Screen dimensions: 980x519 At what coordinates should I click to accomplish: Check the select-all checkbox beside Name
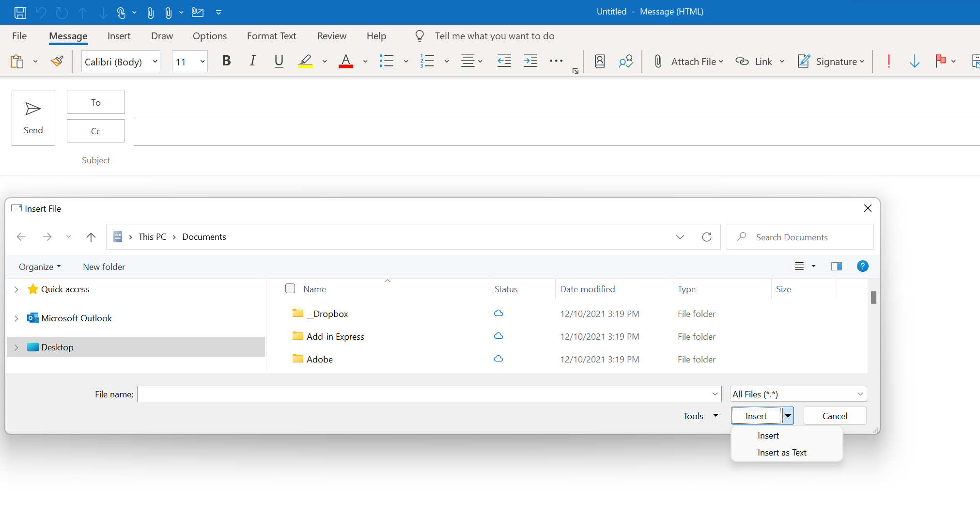pyautogui.click(x=290, y=289)
